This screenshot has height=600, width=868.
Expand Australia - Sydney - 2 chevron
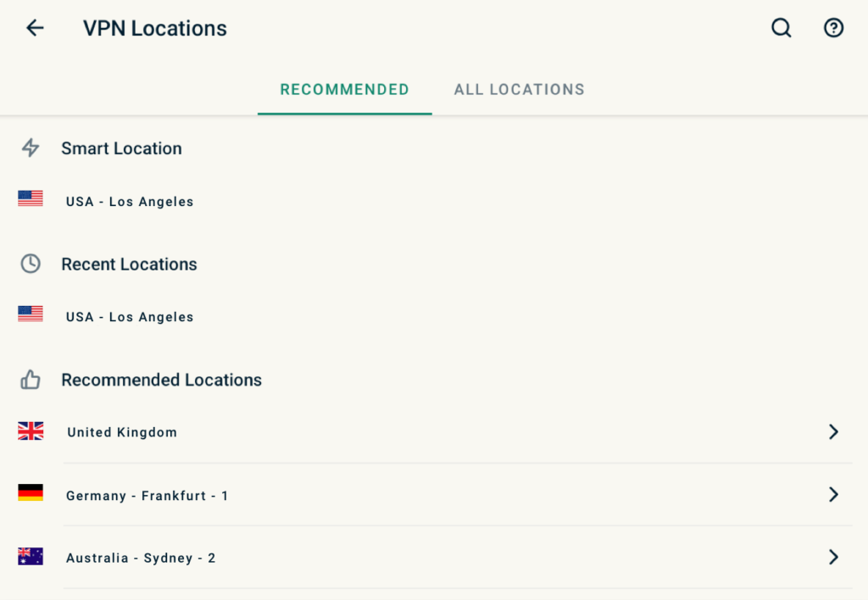click(833, 557)
